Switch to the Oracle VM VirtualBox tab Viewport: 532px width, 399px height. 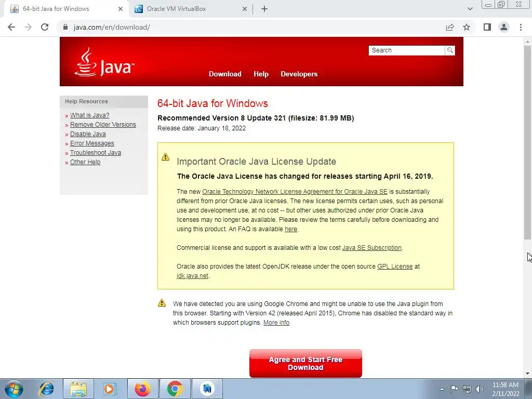click(x=191, y=9)
